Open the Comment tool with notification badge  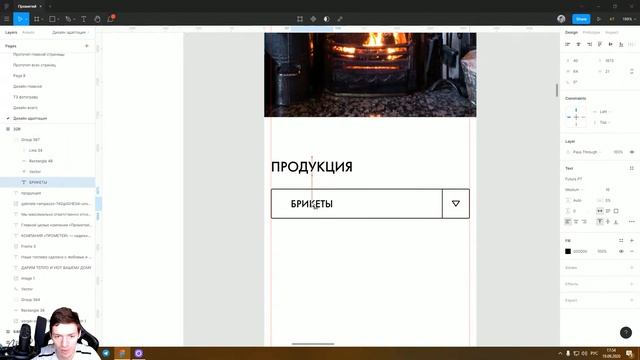(111, 19)
